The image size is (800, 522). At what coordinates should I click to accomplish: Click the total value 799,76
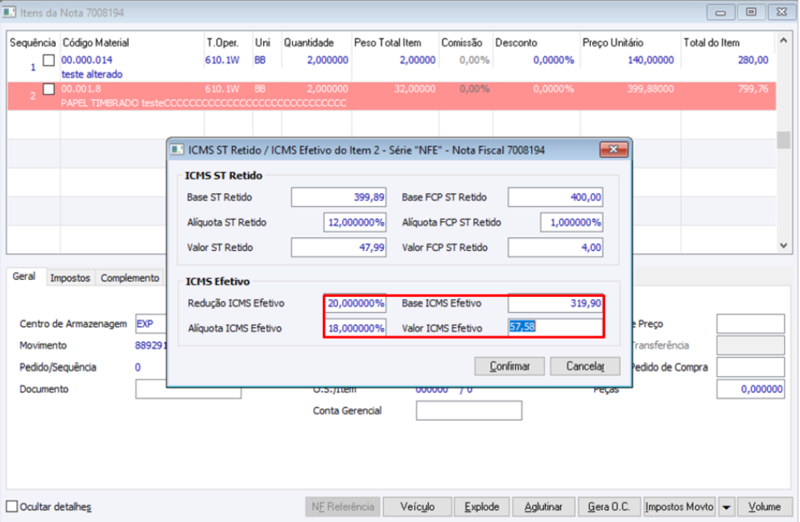click(753, 89)
